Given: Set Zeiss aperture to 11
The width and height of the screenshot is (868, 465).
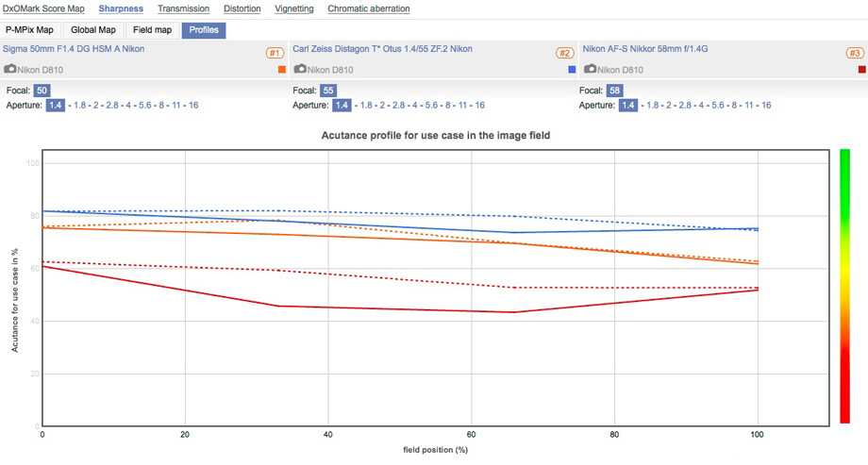Looking at the screenshot, I should click(462, 106).
